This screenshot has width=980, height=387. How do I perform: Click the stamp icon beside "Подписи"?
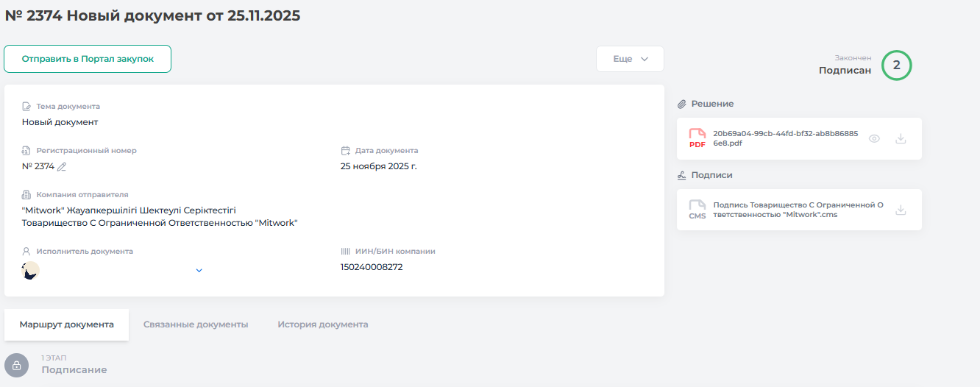click(682, 176)
